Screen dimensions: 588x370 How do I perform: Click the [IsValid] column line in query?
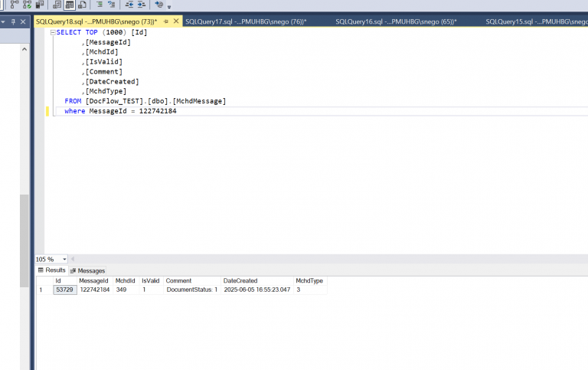point(103,62)
